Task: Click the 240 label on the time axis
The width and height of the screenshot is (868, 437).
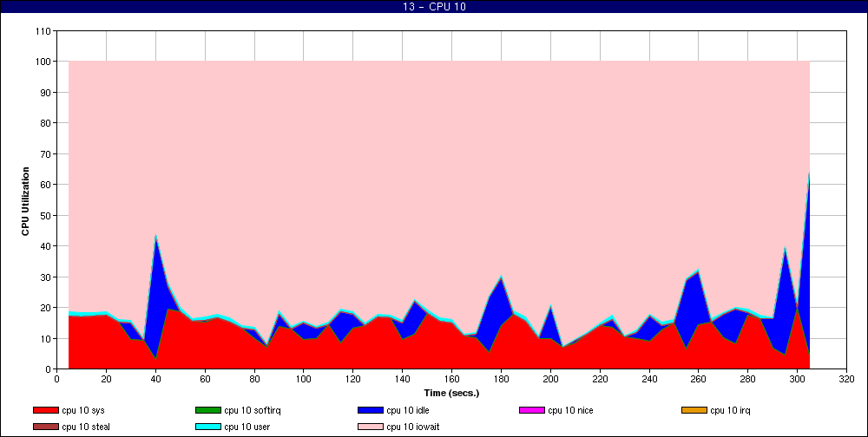Action: pyautogui.click(x=649, y=379)
